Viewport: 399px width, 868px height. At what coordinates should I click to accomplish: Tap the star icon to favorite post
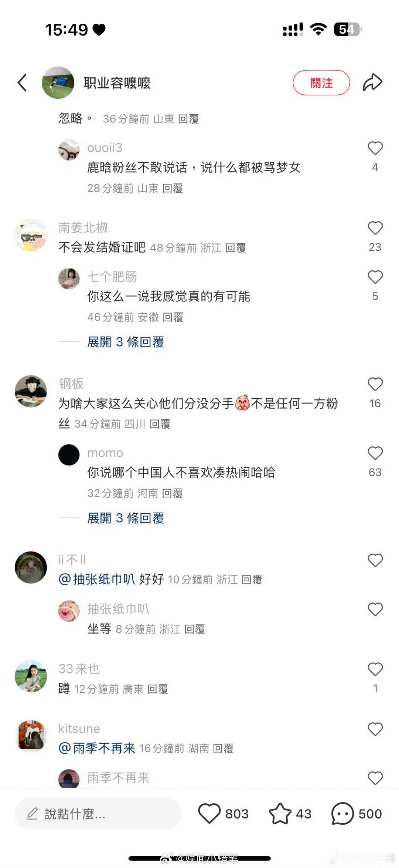click(x=280, y=813)
